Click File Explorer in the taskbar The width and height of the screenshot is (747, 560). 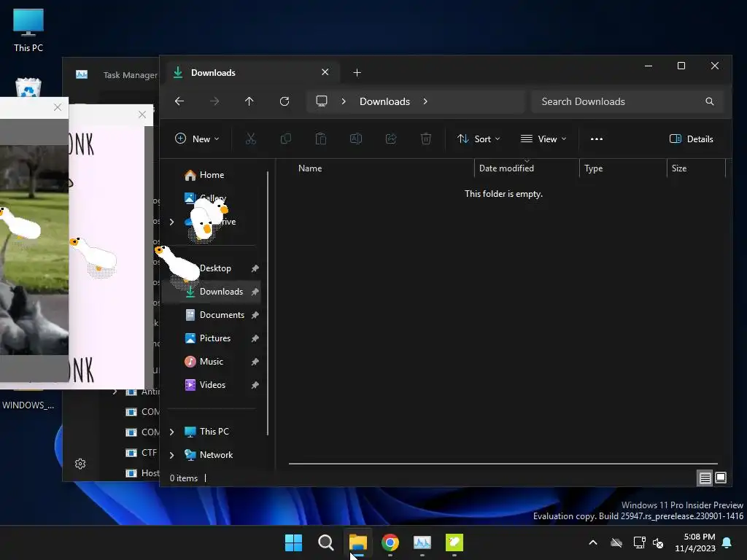pyautogui.click(x=357, y=542)
